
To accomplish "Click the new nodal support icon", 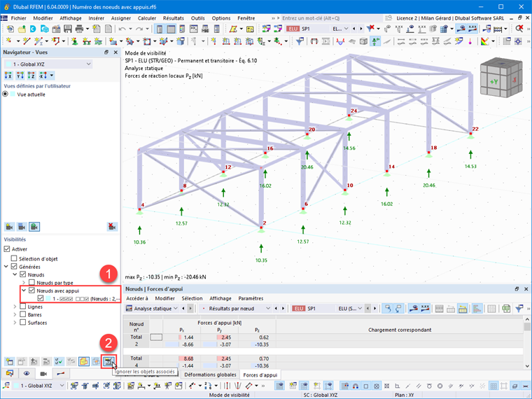I will (75, 41).
